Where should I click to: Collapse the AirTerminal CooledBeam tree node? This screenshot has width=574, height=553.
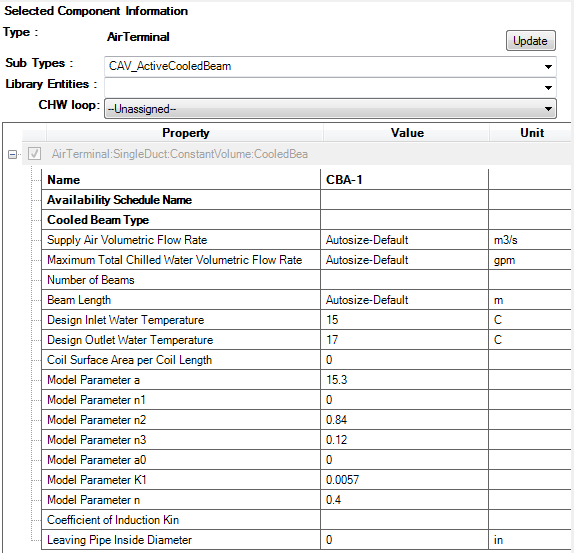12,154
